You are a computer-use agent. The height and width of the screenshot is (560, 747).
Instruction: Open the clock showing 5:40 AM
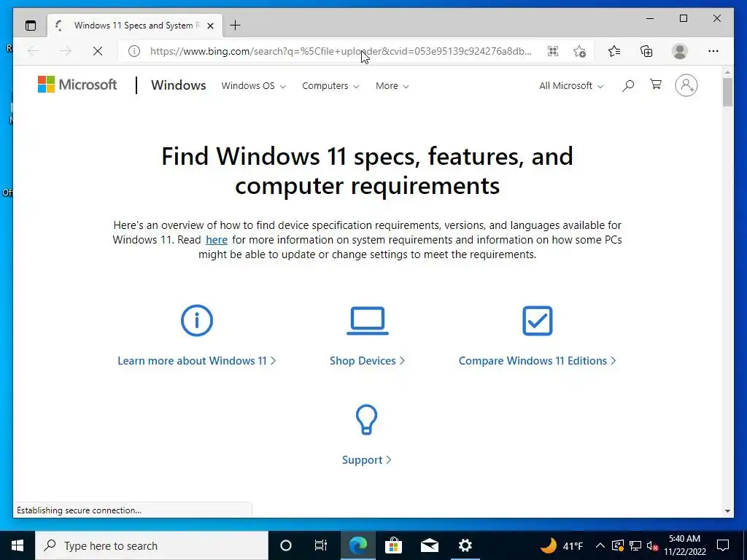684,545
